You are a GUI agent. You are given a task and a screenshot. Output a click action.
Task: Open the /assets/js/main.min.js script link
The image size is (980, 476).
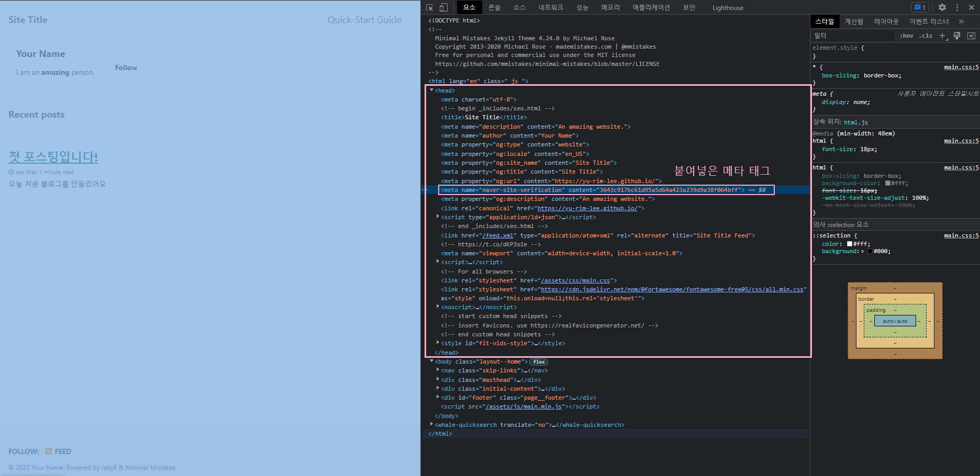524,406
